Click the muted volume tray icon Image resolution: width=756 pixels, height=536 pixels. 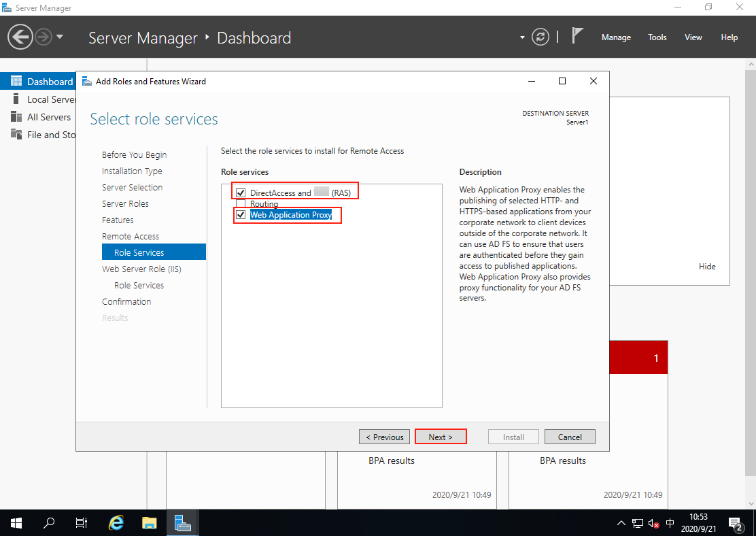[654, 523]
